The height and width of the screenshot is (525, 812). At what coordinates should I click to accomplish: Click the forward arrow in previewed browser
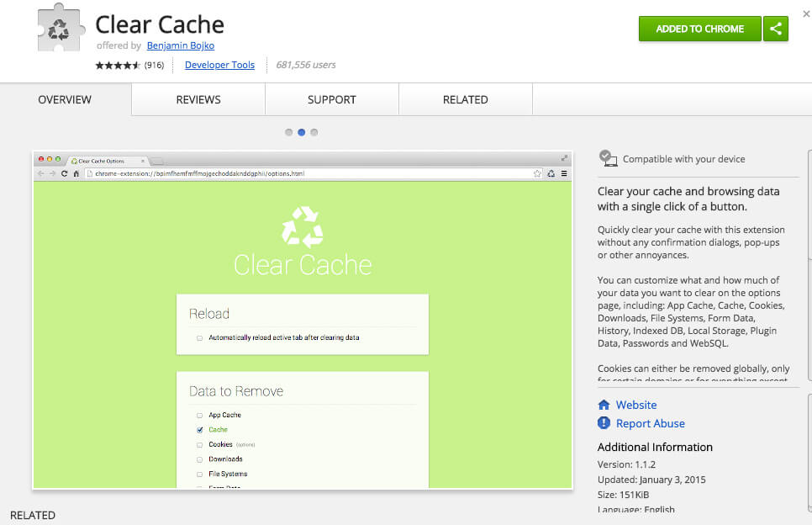click(52, 173)
